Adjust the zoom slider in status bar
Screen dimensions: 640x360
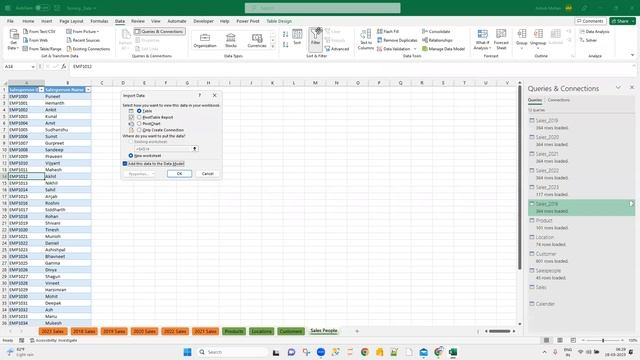coord(603,340)
